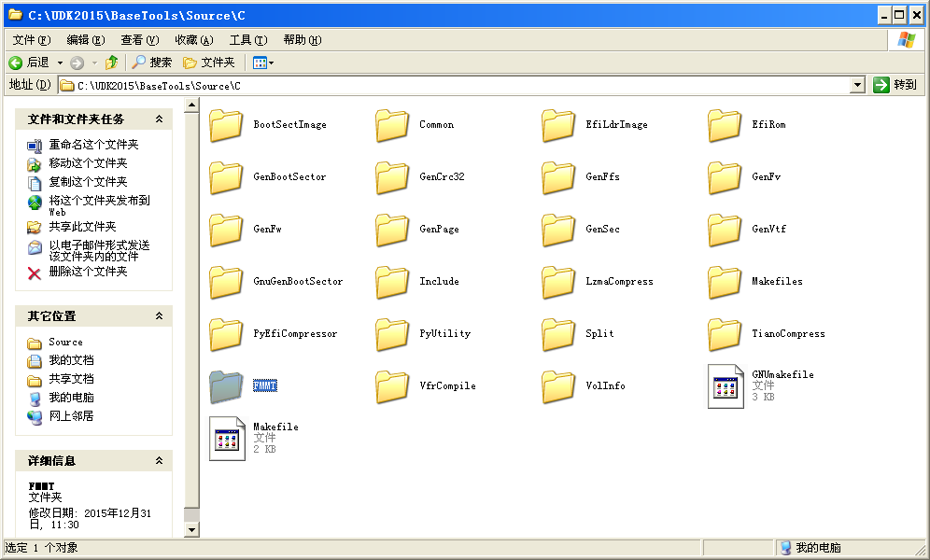
Task: Click the Forward navigation button
Action: 77,63
